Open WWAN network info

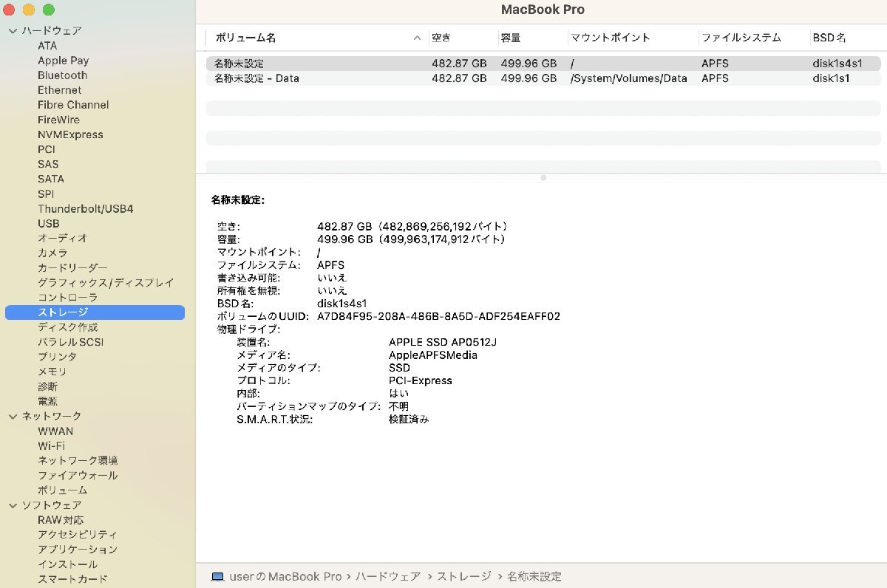click(55, 431)
